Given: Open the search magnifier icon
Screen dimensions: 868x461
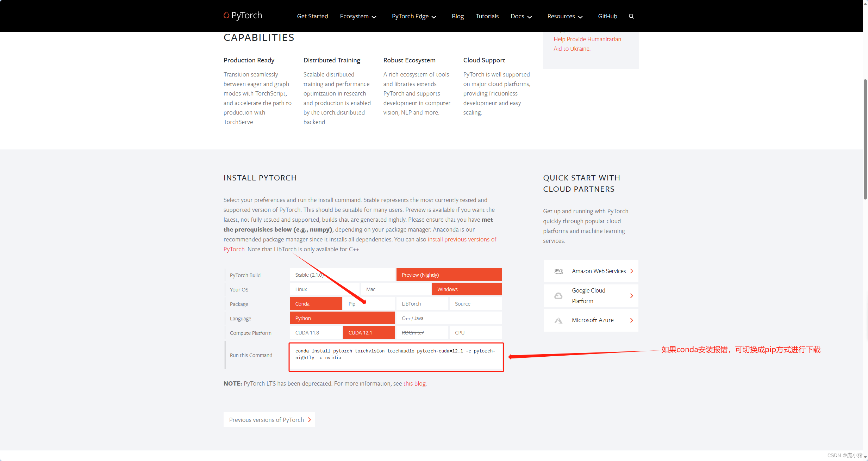Looking at the screenshot, I should (x=631, y=16).
